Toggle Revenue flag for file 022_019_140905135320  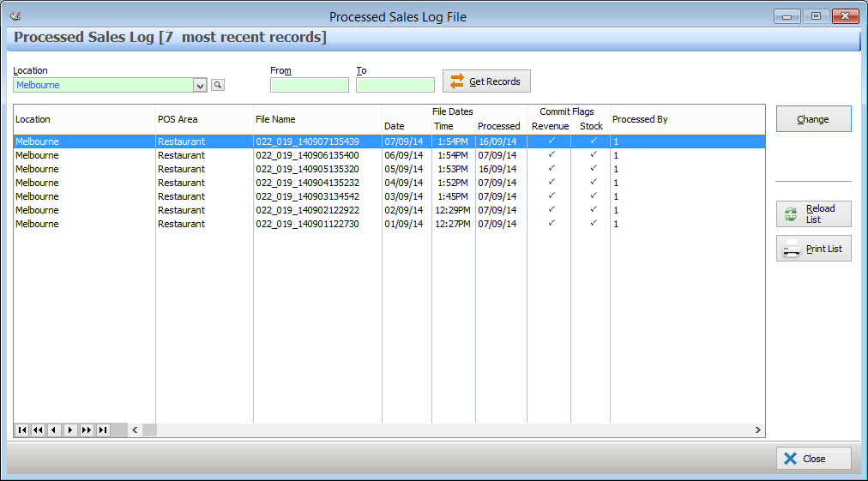point(552,169)
